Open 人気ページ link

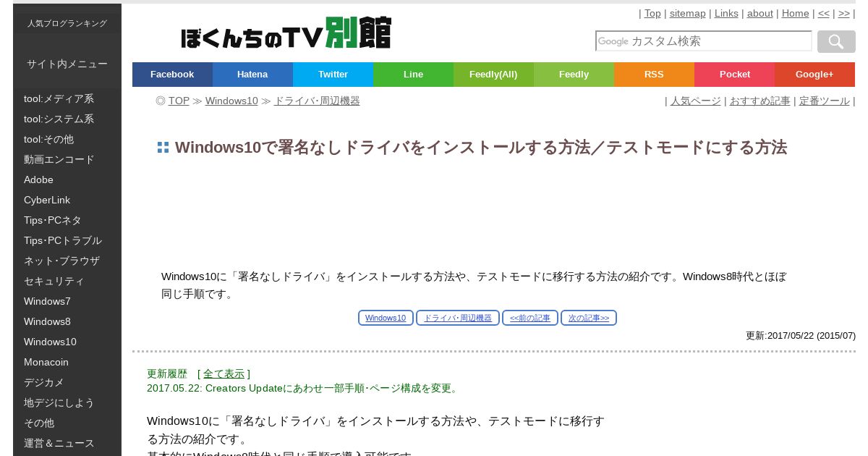pyautogui.click(x=696, y=101)
